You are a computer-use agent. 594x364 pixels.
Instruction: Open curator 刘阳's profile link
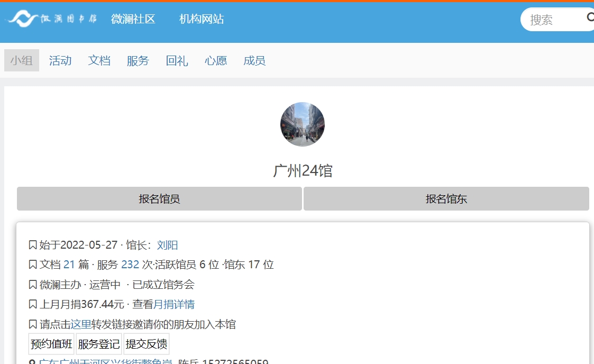pos(167,245)
